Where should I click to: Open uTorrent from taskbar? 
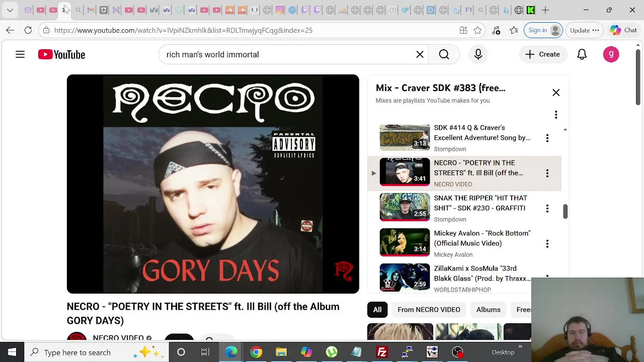coord(332,352)
